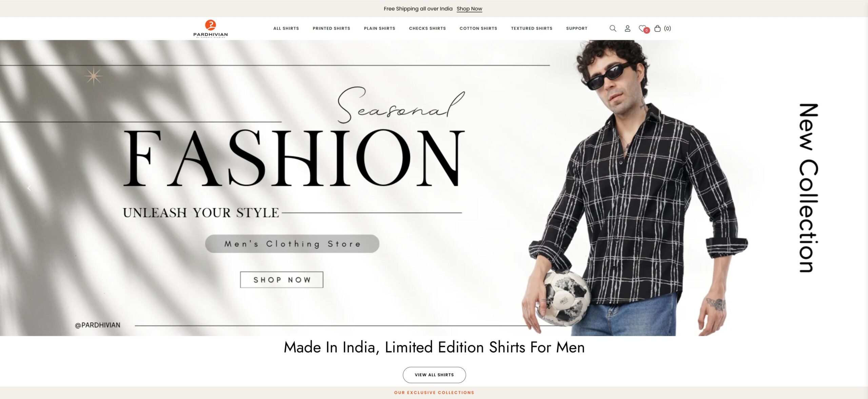The image size is (868, 399).
Task: Open the search magnifier icon
Action: 613,28
